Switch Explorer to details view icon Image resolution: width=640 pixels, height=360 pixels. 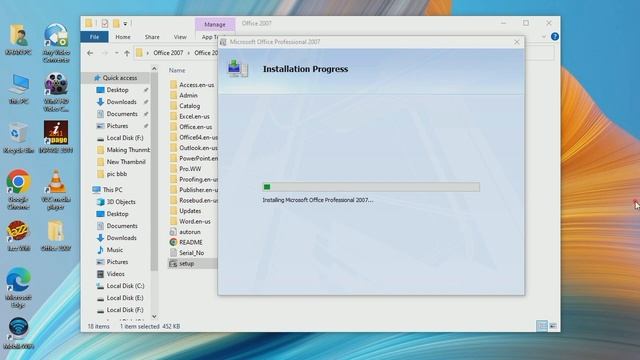coord(542,326)
